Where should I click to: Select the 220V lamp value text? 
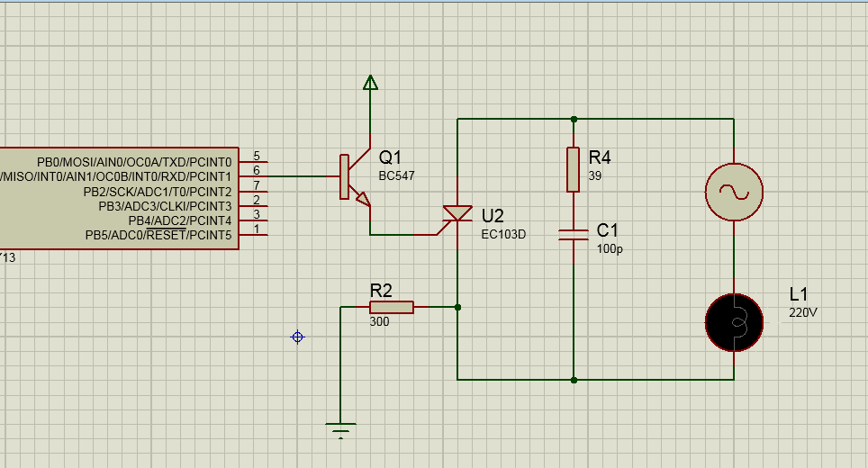click(x=803, y=312)
